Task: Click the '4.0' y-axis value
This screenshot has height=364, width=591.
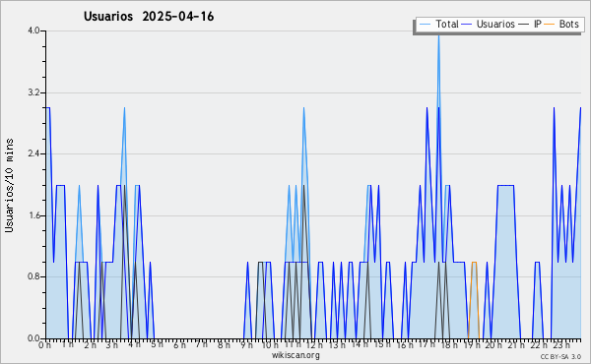Action: click(x=33, y=30)
